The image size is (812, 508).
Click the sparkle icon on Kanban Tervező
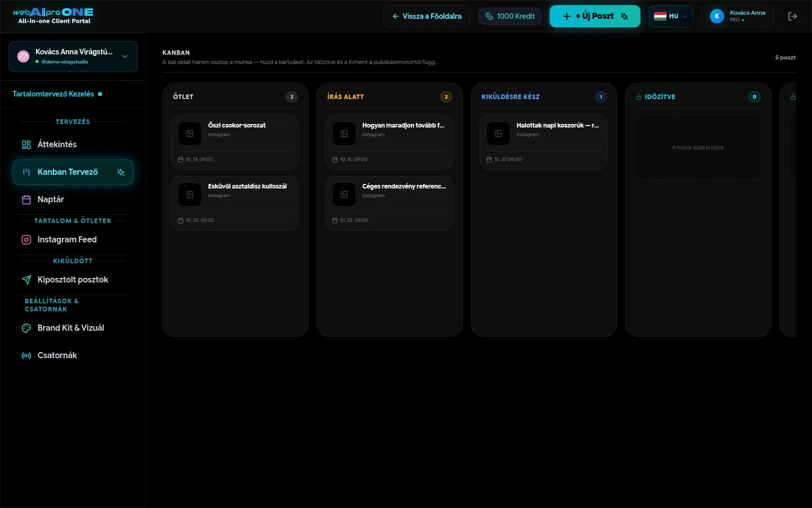121,172
